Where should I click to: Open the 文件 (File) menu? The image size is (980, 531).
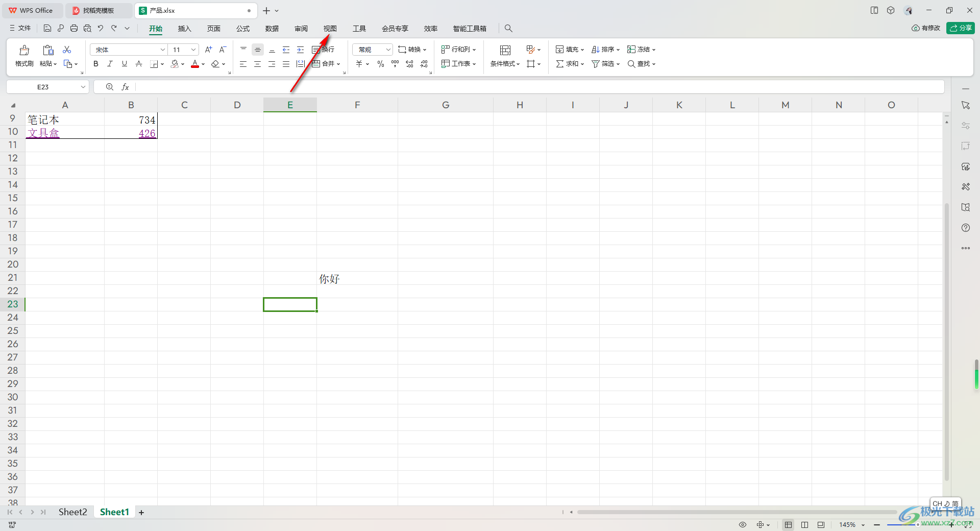coord(20,29)
